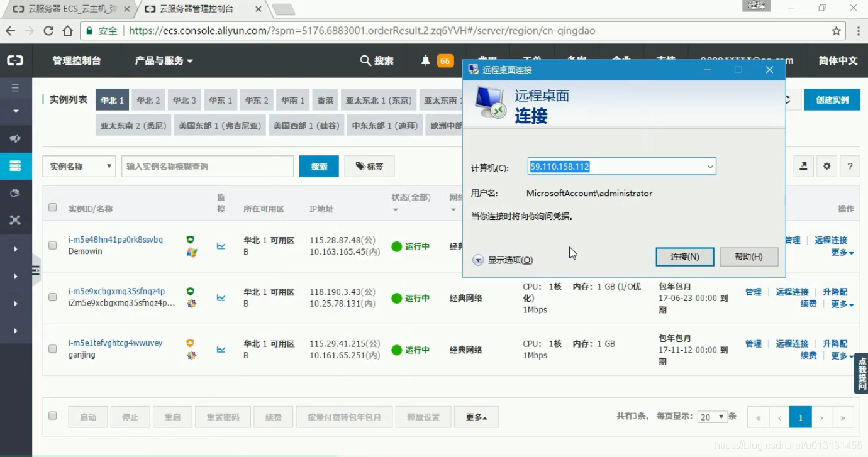Click browser back arrow

click(x=10, y=31)
